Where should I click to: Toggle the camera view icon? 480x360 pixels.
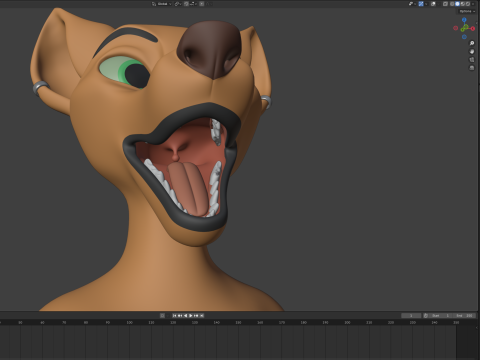coord(472,60)
